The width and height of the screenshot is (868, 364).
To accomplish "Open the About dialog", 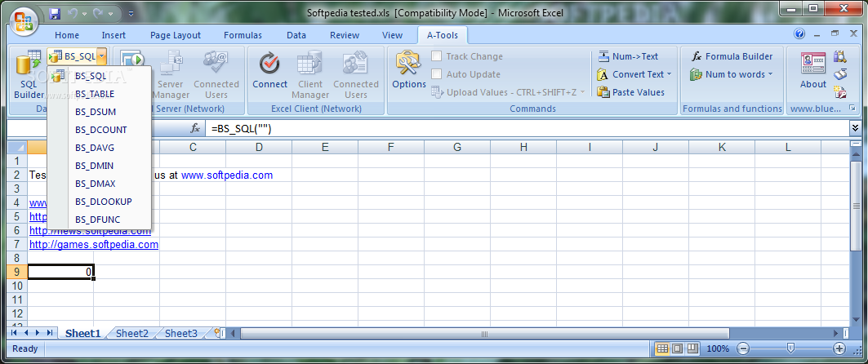I will coord(812,70).
